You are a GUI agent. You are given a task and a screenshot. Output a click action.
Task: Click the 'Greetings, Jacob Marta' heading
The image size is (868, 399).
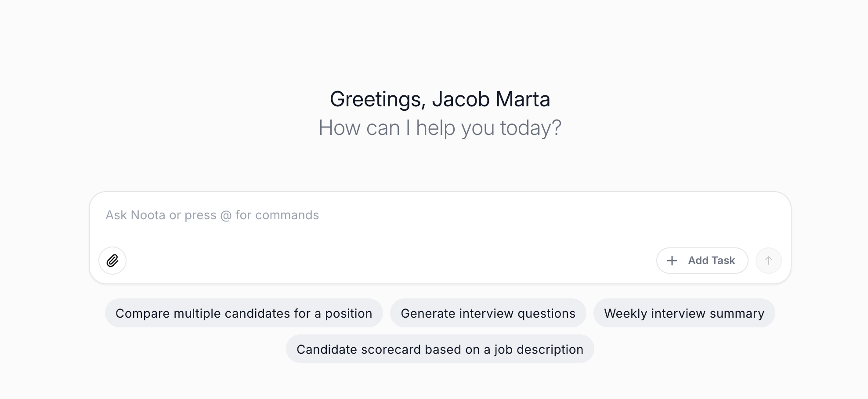(440, 99)
